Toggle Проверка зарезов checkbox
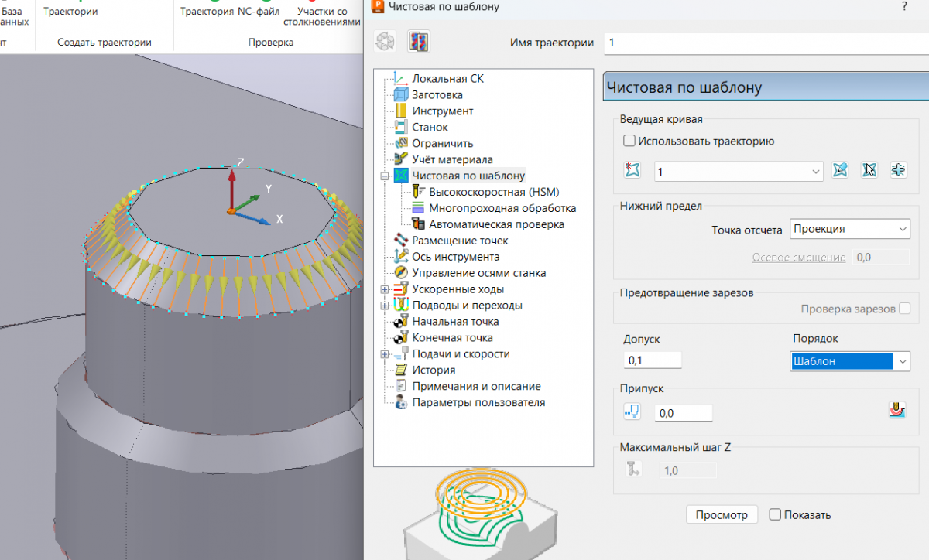The width and height of the screenshot is (929, 560). tap(903, 309)
